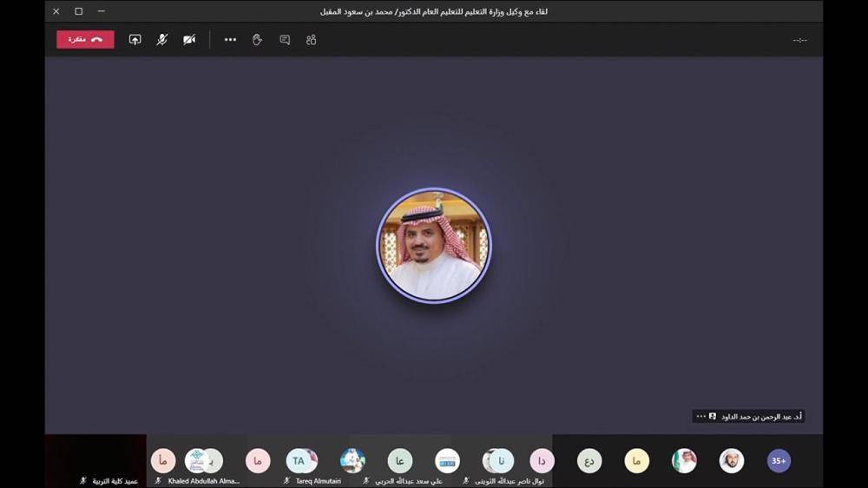Click the pink دا initials avatar
This screenshot has width=868, height=488.
click(542, 461)
